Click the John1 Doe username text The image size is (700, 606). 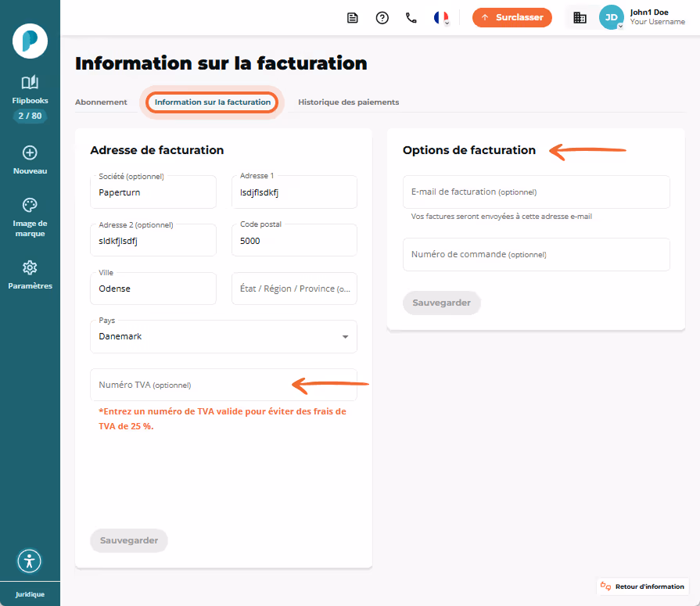pos(649,13)
